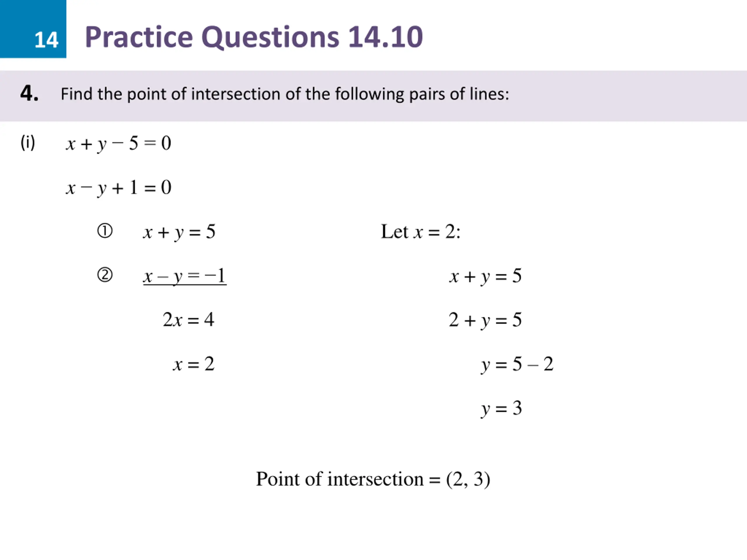Click the bold question number 4.
747x560 pixels.
coord(29,93)
